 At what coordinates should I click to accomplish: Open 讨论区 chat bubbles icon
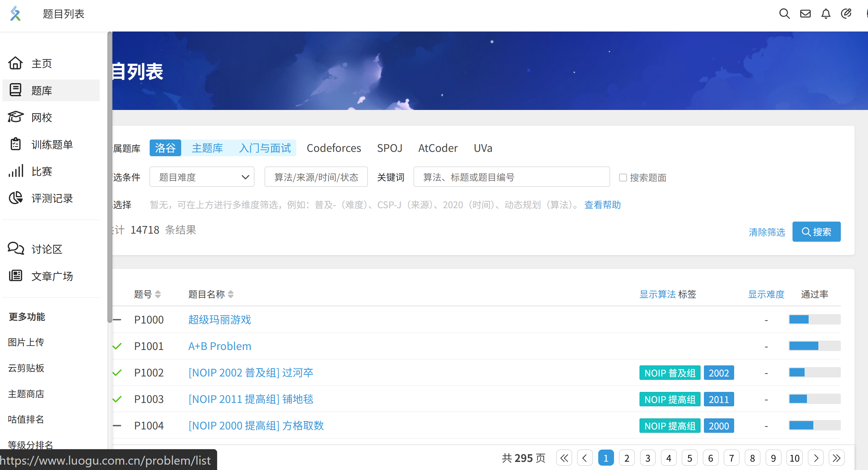click(x=15, y=248)
